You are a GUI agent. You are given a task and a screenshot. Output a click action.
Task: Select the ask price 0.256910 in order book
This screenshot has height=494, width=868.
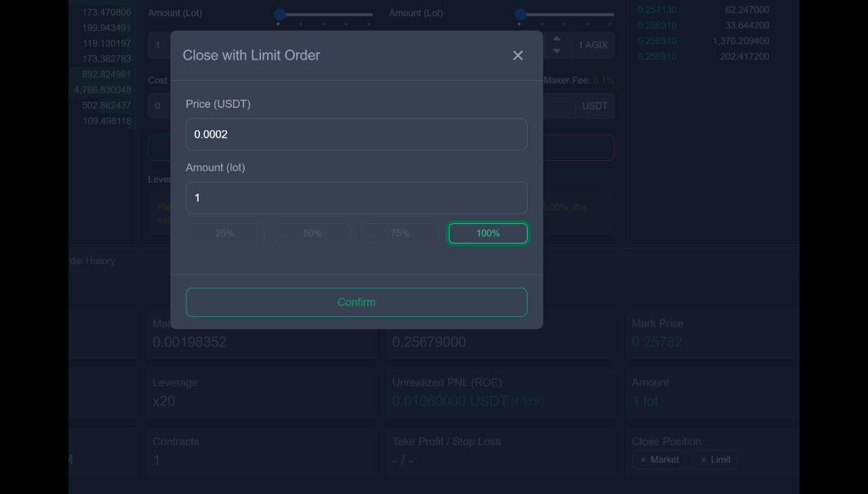pos(656,25)
